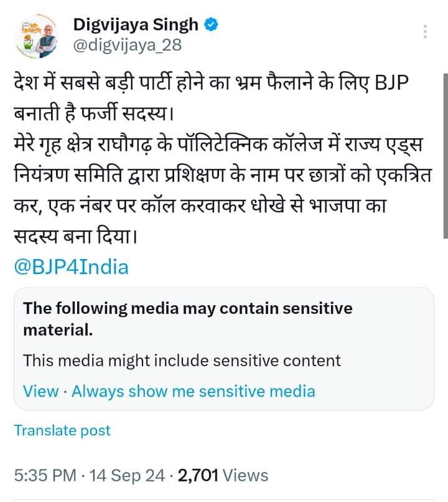The width and height of the screenshot is (448, 502).
Task: Click the 2,701 view count number
Action: coord(198,476)
